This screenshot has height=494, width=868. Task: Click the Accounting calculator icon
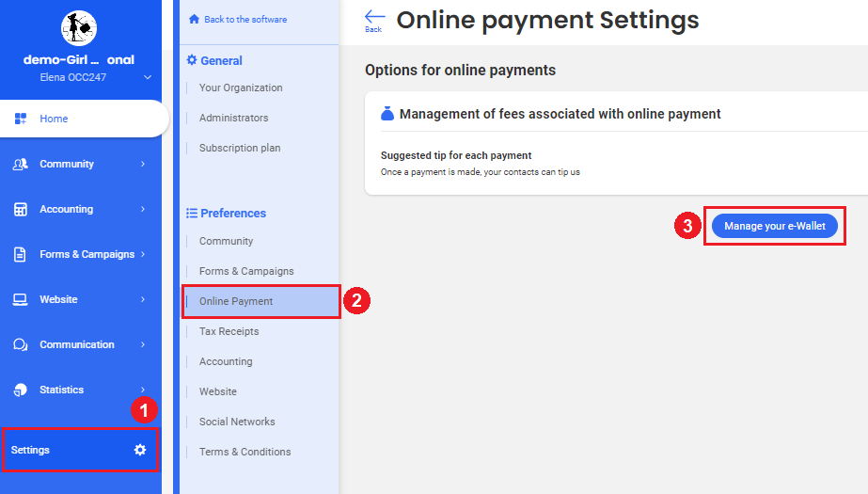[x=21, y=209]
